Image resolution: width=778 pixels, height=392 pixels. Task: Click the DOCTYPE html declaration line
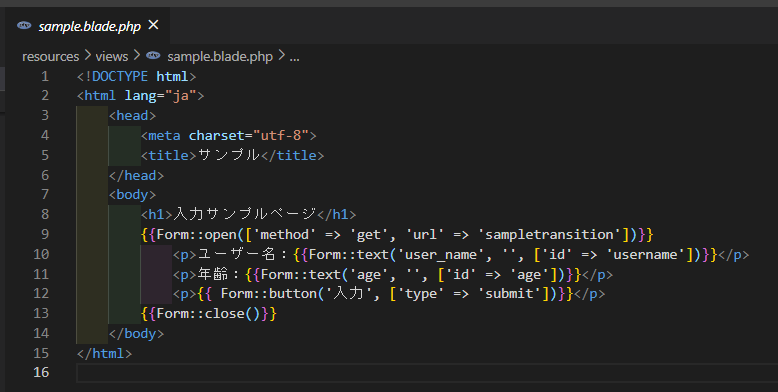click(136, 76)
